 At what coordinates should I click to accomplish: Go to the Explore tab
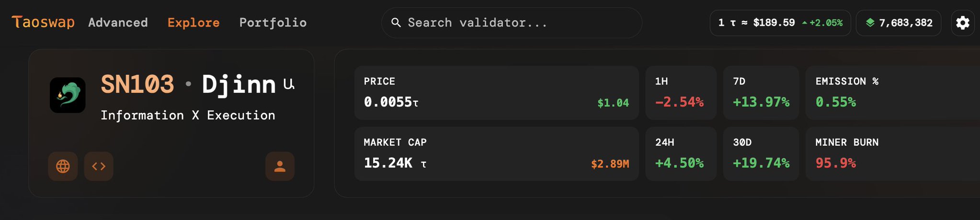pyautogui.click(x=194, y=23)
